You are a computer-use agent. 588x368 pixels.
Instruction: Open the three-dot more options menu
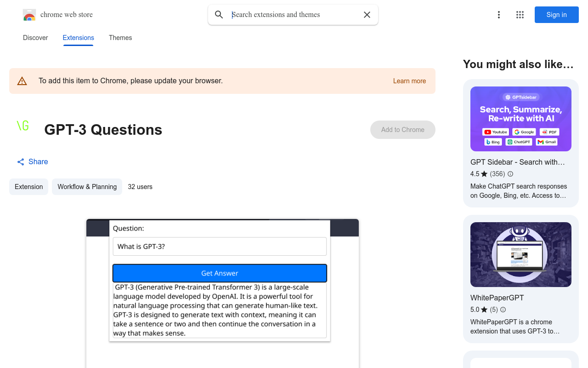coord(499,15)
